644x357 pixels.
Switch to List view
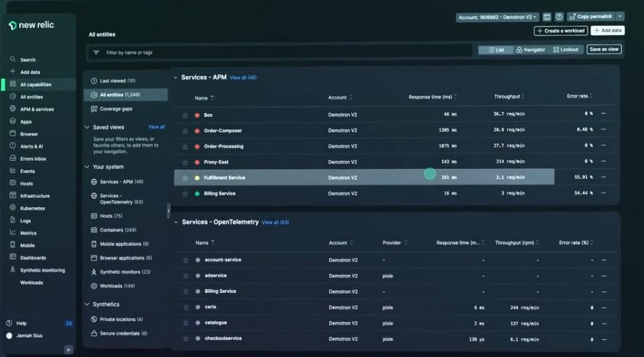pyautogui.click(x=496, y=50)
